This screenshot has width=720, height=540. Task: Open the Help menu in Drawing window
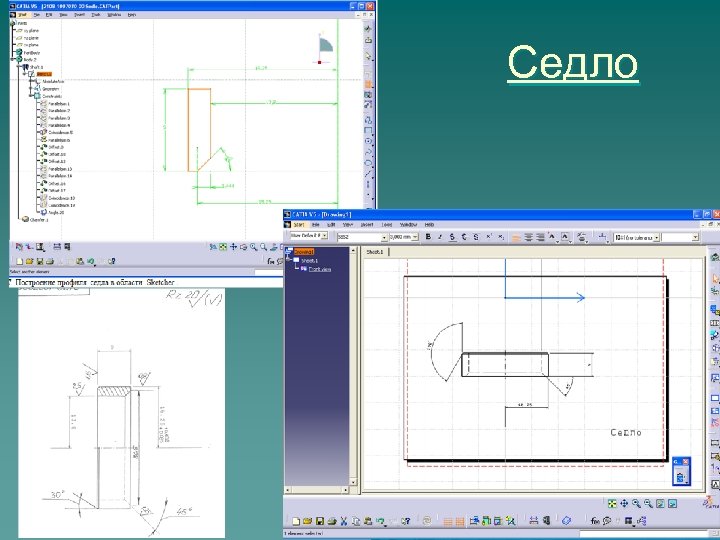429,225
